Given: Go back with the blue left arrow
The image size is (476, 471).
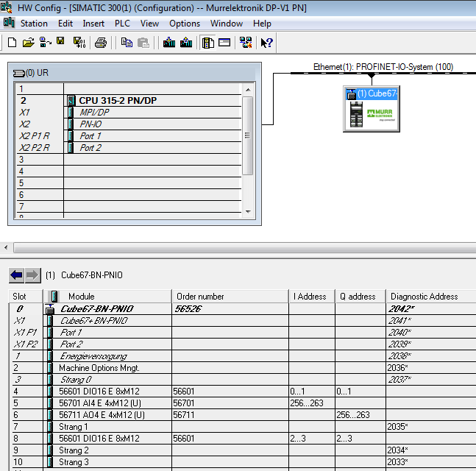Looking at the screenshot, I should click(x=16, y=275).
